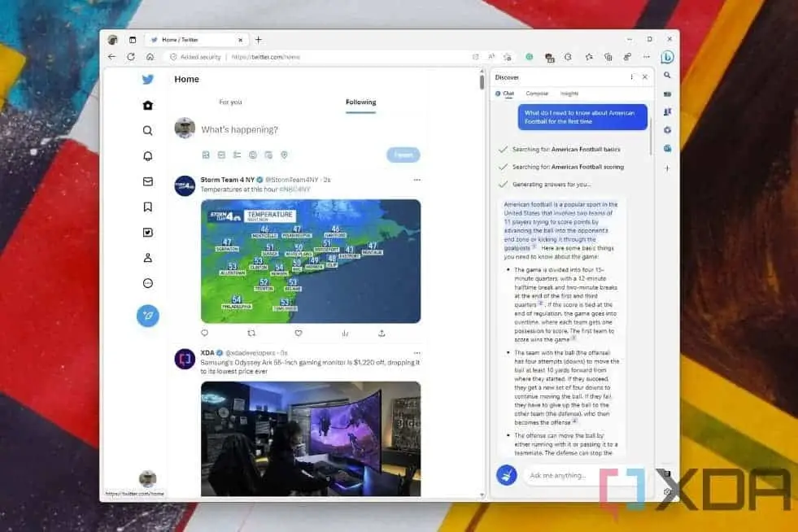Switch to the Insights tab in Discover
The width and height of the screenshot is (798, 532).
(569, 94)
